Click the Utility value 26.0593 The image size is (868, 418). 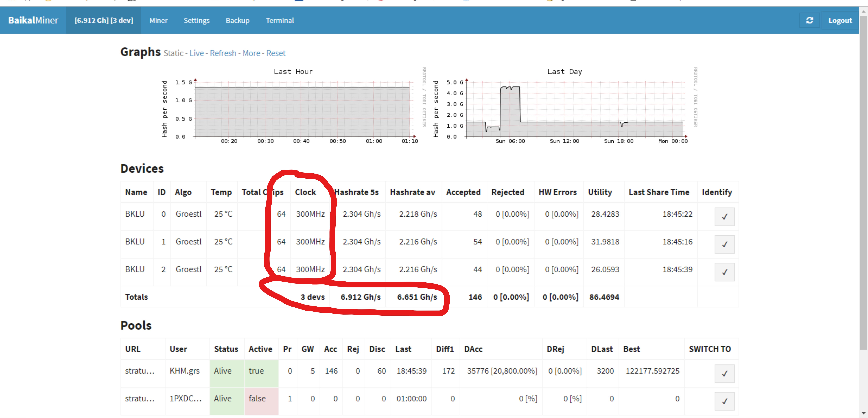coord(605,269)
